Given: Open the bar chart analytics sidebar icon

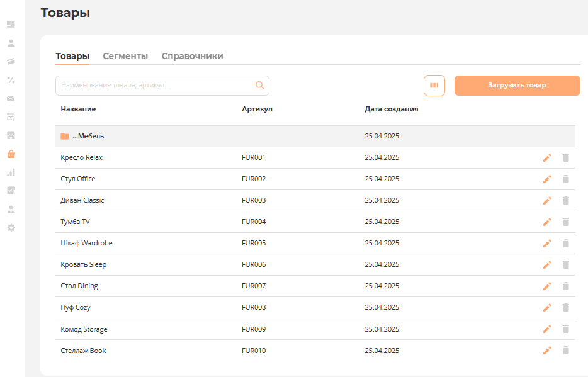Looking at the screenshot, I should point(11,172).
